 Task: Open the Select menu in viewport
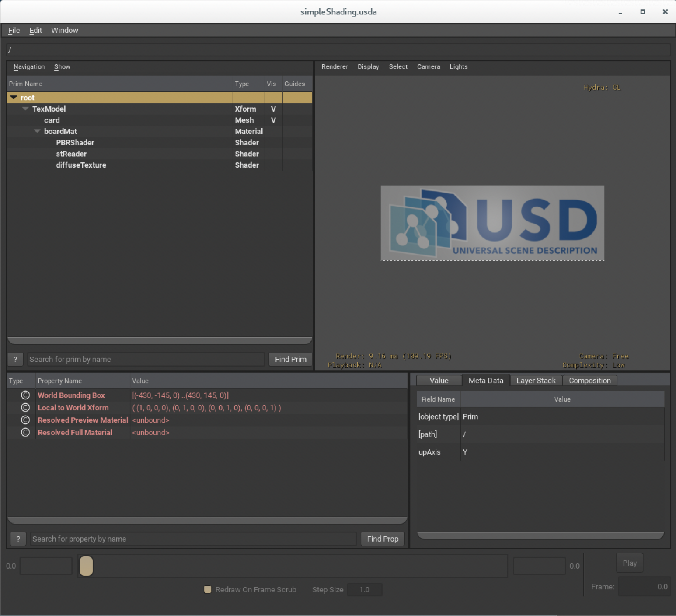(398, 67)
